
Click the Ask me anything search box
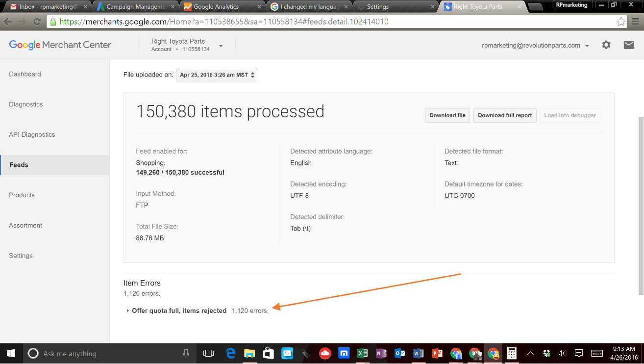[111, 353]
